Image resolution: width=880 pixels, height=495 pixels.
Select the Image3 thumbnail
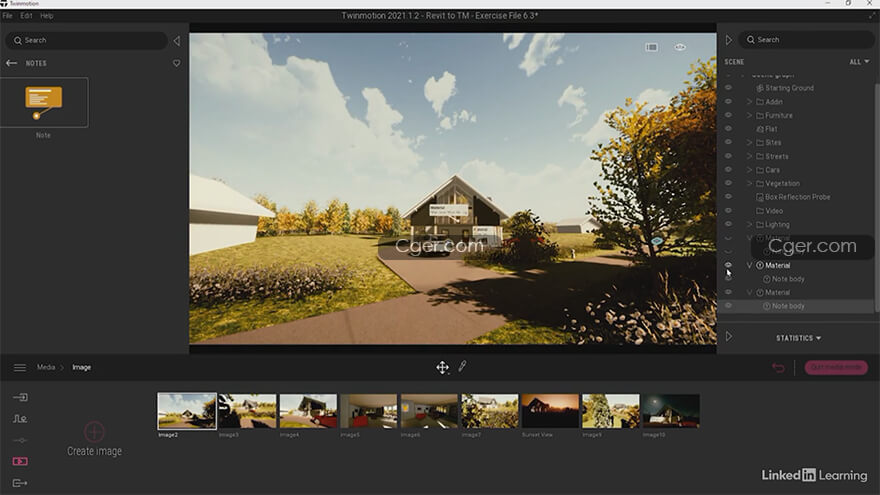coord(248,411)
